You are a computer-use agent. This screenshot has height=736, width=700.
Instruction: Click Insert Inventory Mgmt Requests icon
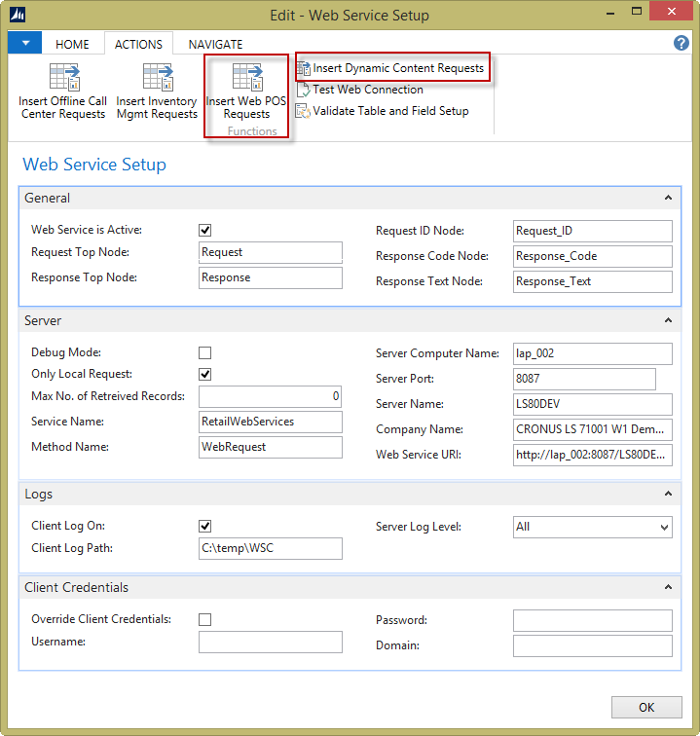(x=157, y=78)
